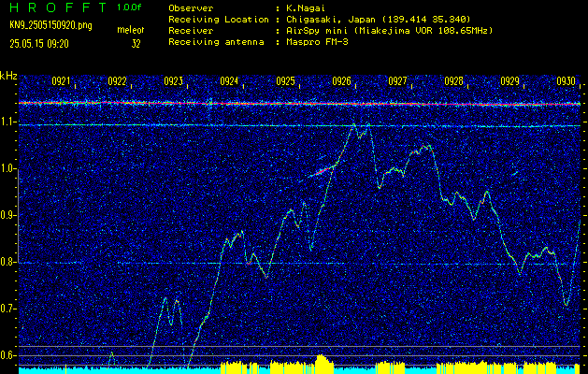Click the version number 1.00f
Screen dimensions: 588x374
point(129,7)
